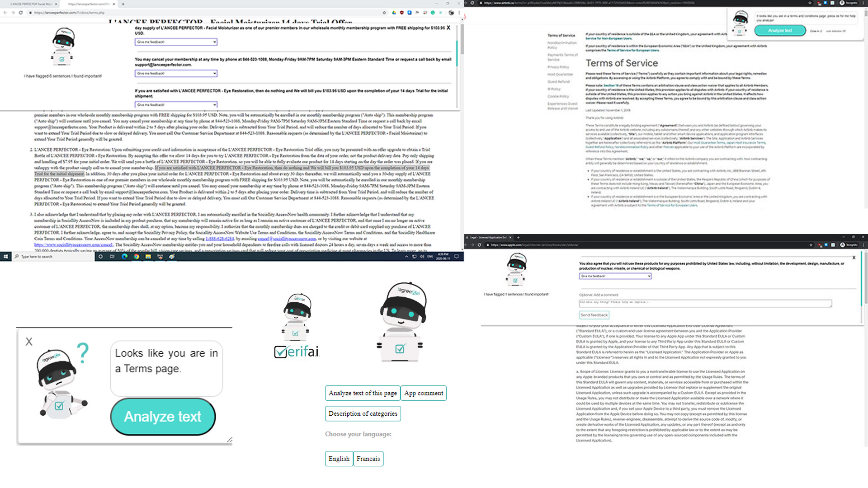The height and width of the screenshot is (488, 868).
Task: Click the Windows Start button
Action: pos(5,257)
